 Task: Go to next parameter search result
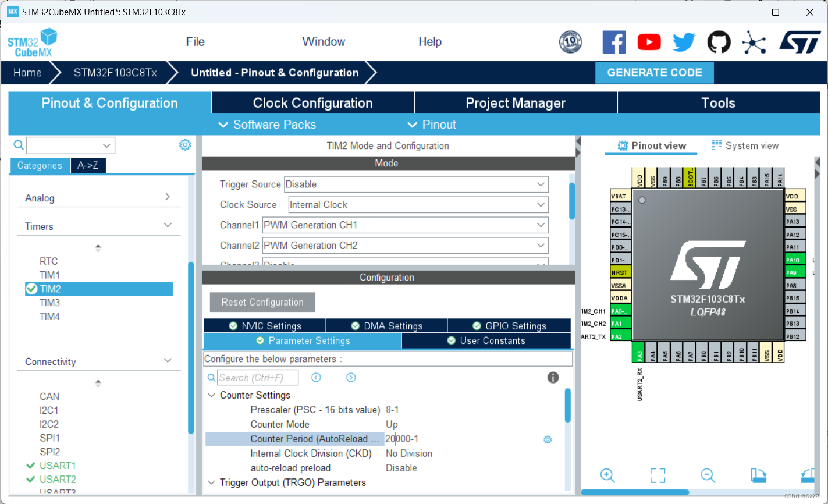[351, 378]
